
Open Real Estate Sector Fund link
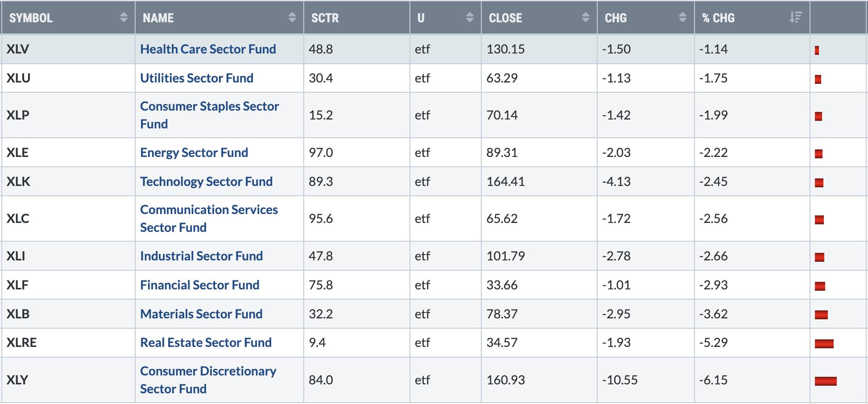click(206, 342)
